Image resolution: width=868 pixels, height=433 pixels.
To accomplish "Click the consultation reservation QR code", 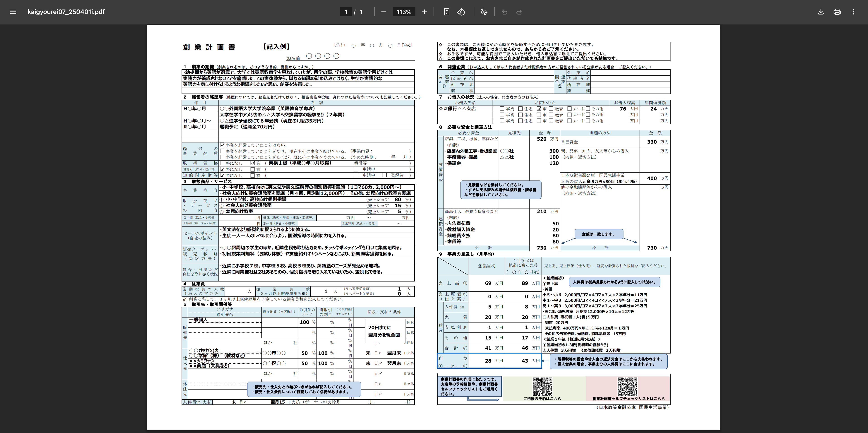I will [542, 387].
